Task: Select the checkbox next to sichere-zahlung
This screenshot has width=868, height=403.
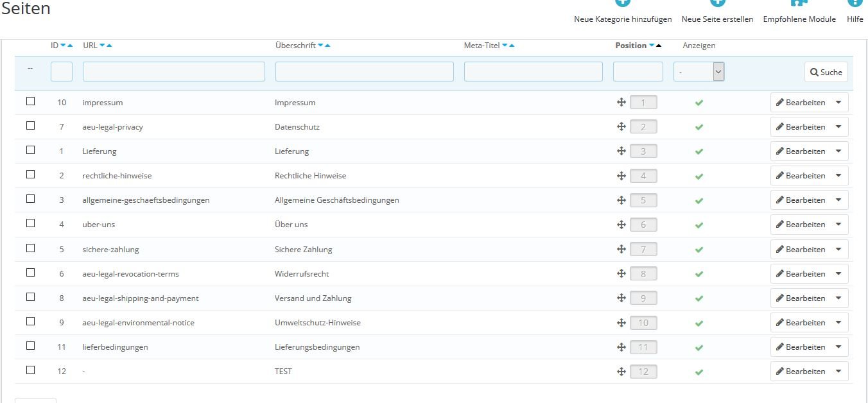Action: pos(30,248)
